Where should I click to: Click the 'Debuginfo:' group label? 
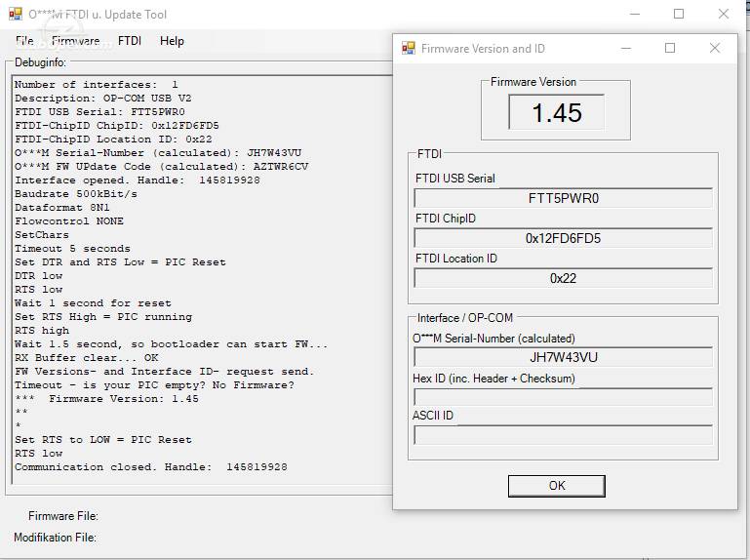[40, 62]
